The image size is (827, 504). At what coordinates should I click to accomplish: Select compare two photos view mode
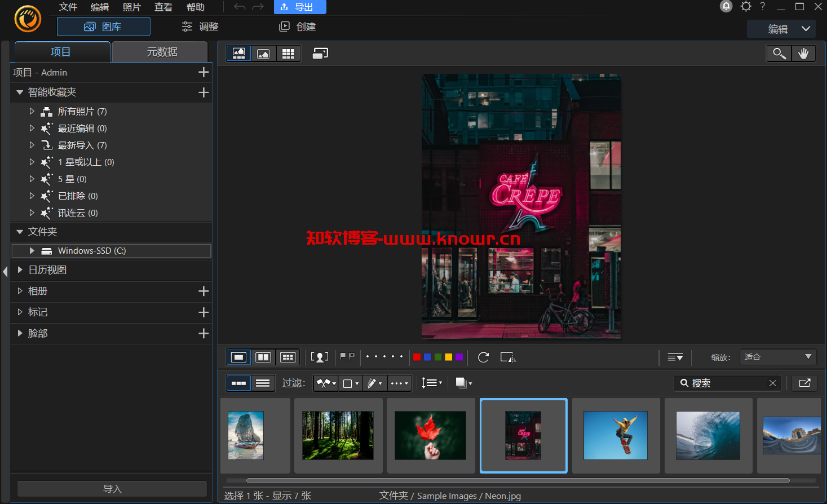(x=263, y=357)
